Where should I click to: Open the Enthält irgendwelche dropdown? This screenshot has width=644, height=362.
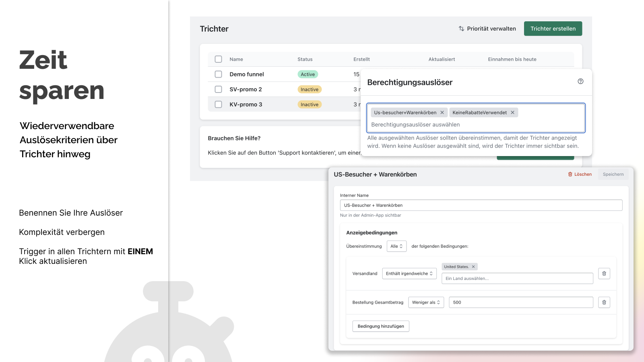click(409, 274)
